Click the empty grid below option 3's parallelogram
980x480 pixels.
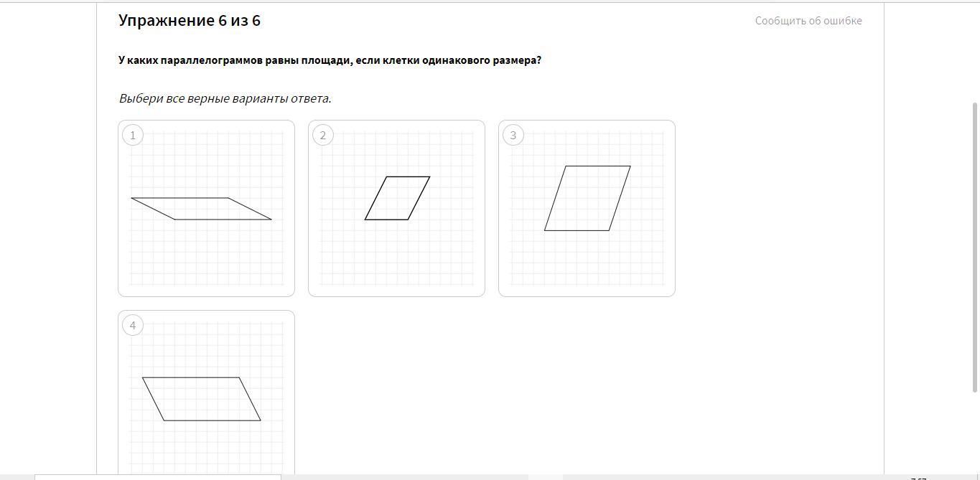tap(587, 258)
